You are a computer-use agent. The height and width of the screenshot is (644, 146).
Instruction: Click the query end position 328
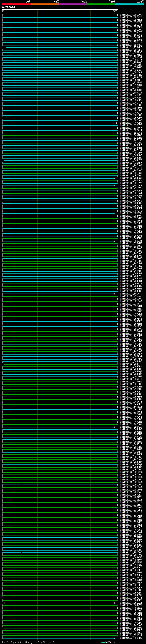pyautogui.click(x=115, y=11)
